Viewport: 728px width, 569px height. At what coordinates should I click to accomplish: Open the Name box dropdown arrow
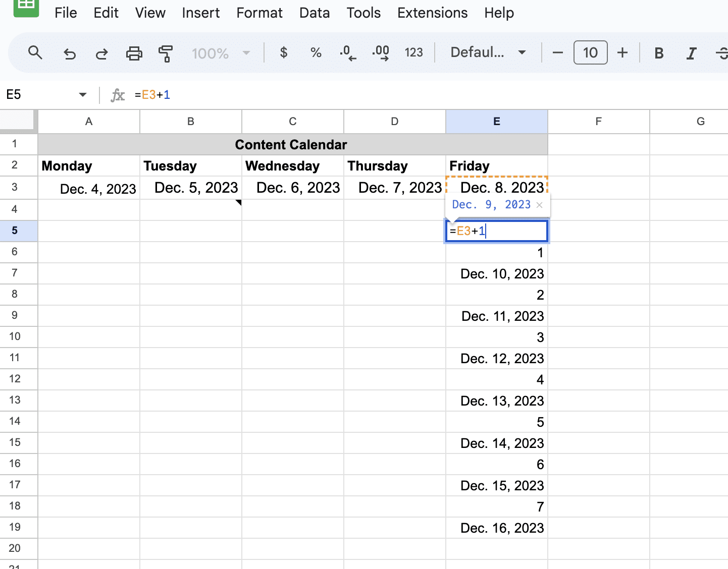tap(83, 95)
